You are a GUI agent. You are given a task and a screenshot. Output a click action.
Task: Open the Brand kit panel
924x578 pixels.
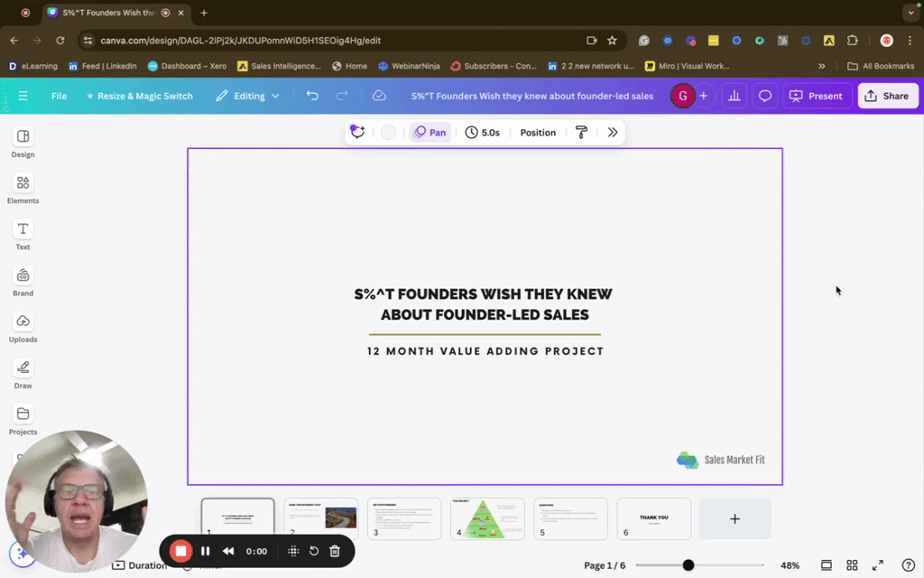23,282
